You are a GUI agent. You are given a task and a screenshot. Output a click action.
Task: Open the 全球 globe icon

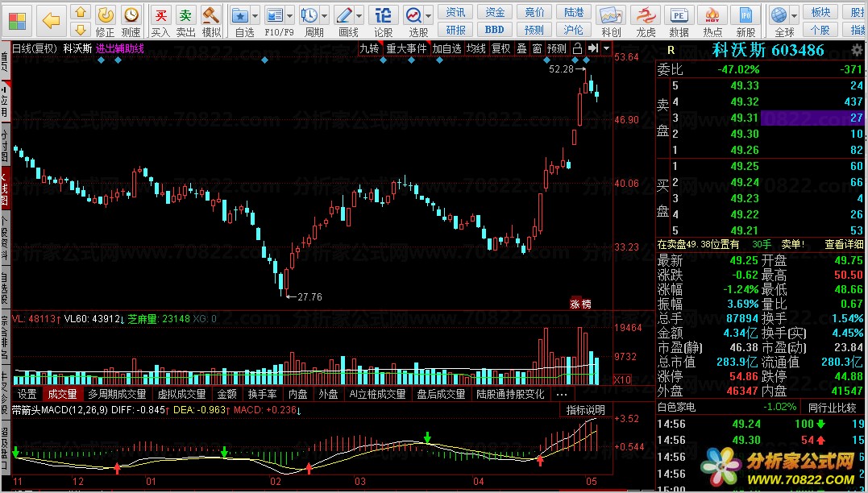point(779,15)
